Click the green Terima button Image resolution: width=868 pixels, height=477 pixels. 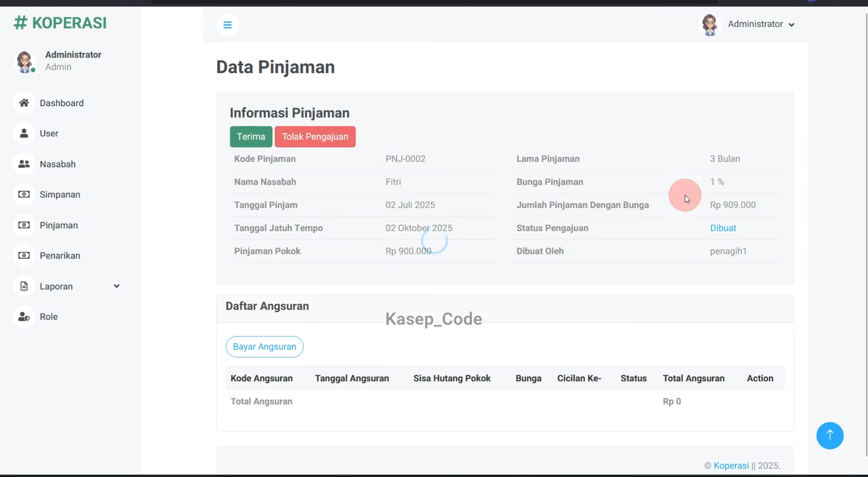(251, 137)
